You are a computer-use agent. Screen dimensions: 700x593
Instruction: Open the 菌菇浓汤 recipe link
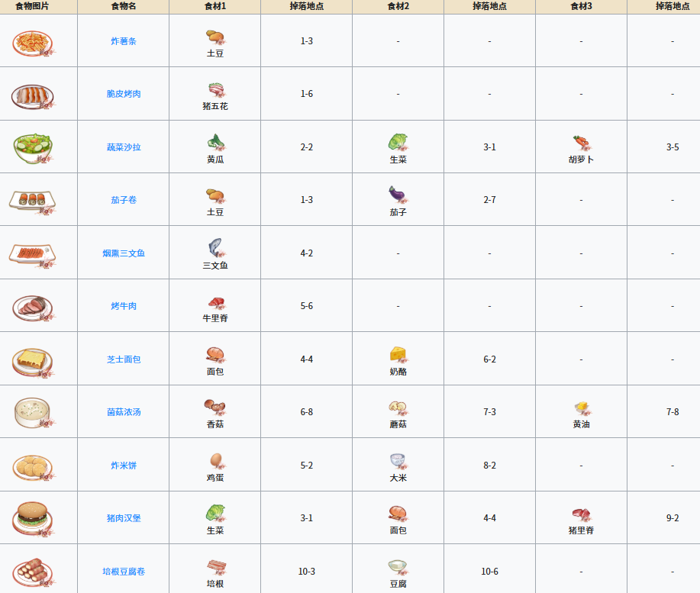[123, 412]
